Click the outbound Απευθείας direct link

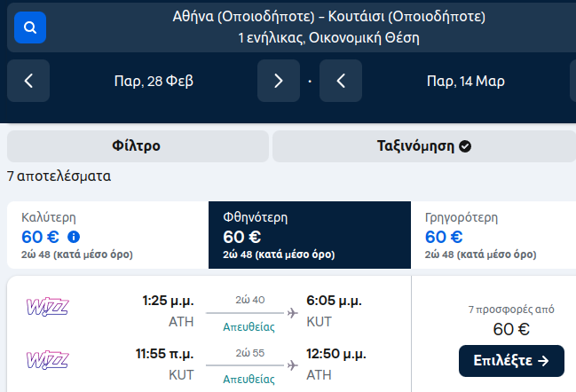[x=249, y=326]
